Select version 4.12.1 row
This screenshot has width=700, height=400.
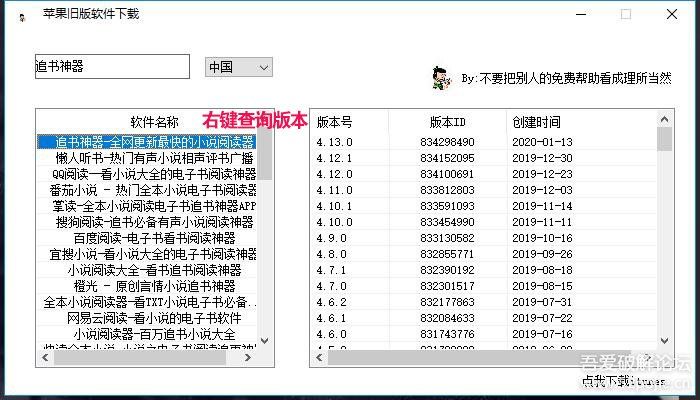[x=483, y=158]
